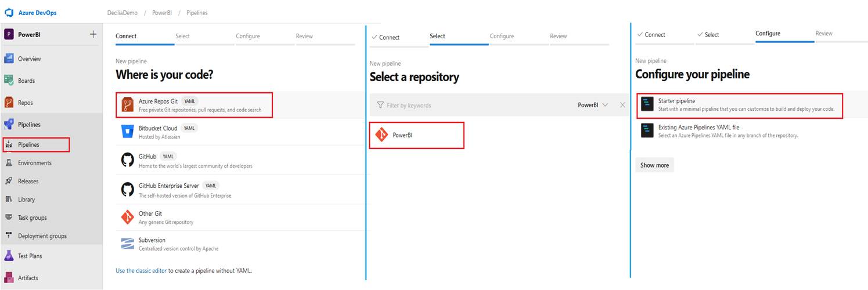Select the Configure tab in right panel
The height and width of the screenshot is (290, 868).
click(x=768, y=34)
